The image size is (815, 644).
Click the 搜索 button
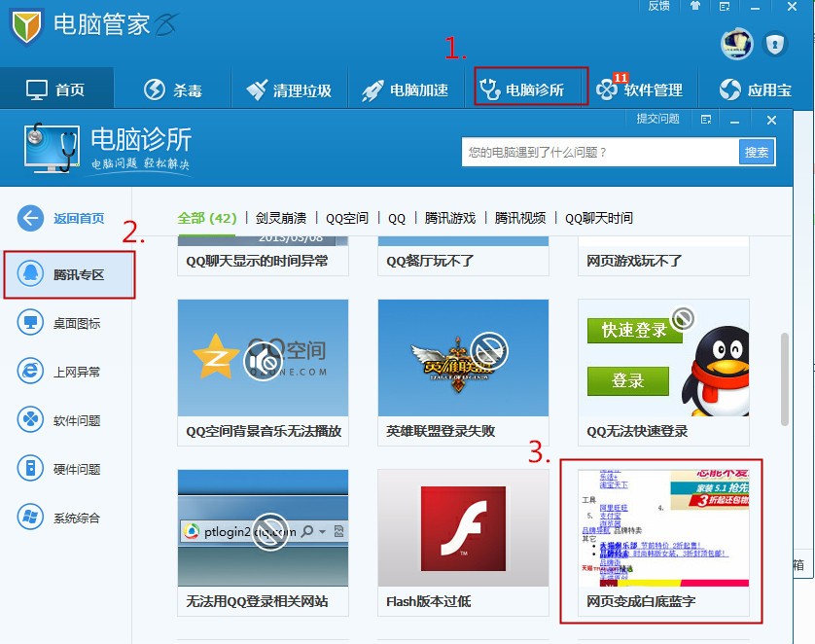tap(757, 153)
